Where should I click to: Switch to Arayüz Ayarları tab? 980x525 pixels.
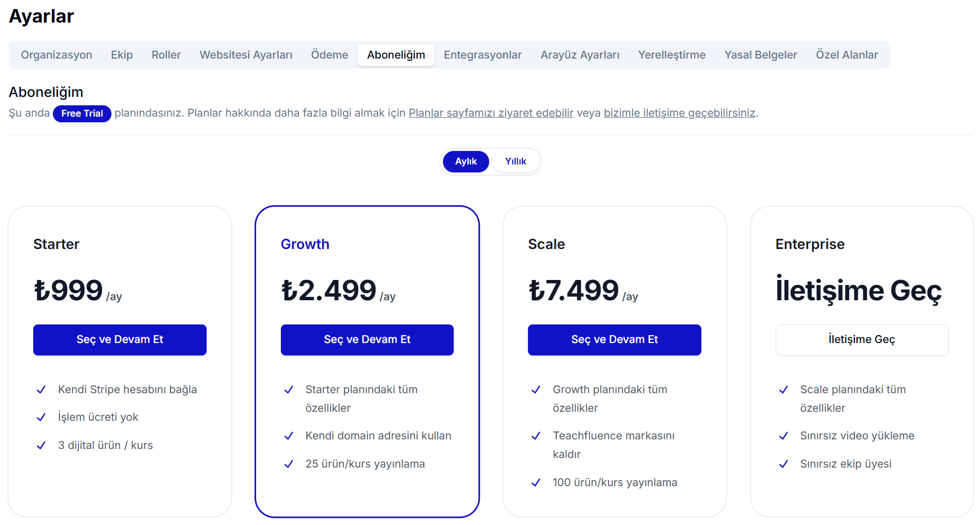tap(580, 55)
